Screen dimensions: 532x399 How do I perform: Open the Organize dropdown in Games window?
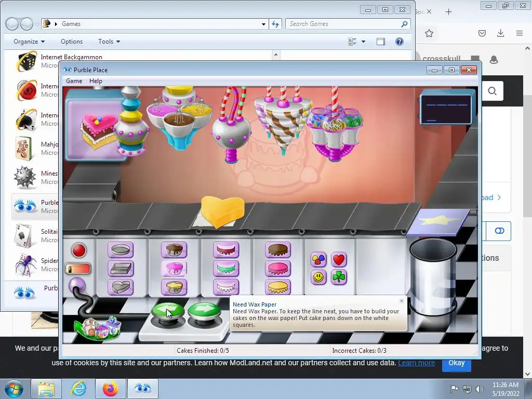(x=29, y=42)
